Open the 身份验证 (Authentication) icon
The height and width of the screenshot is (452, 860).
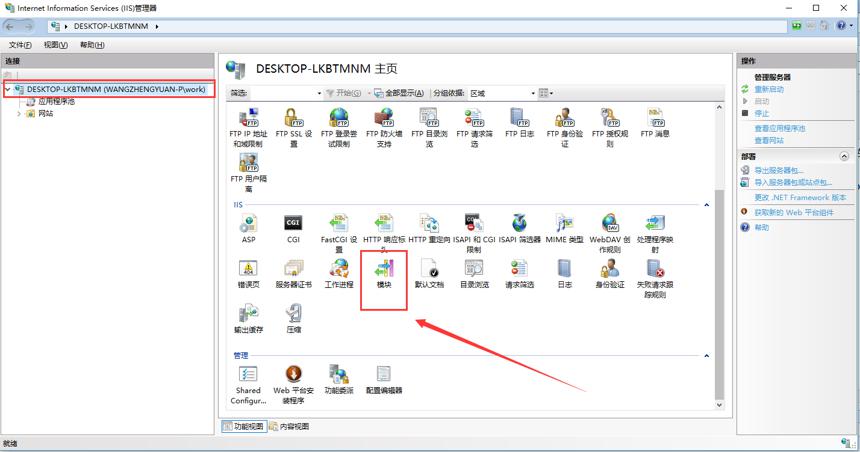610,274
